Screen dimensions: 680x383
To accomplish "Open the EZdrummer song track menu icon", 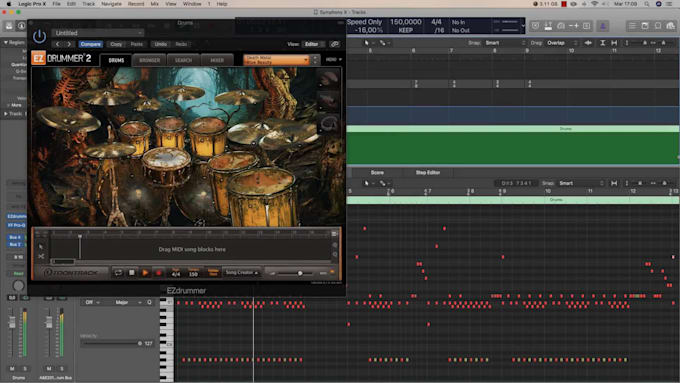I will click(335, 234).
